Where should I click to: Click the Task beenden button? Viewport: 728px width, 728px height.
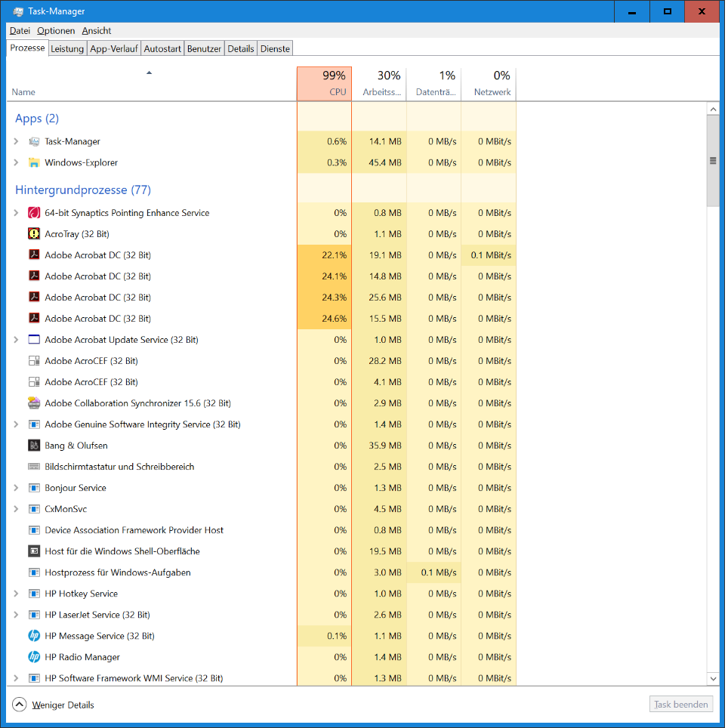pos(680,705)
